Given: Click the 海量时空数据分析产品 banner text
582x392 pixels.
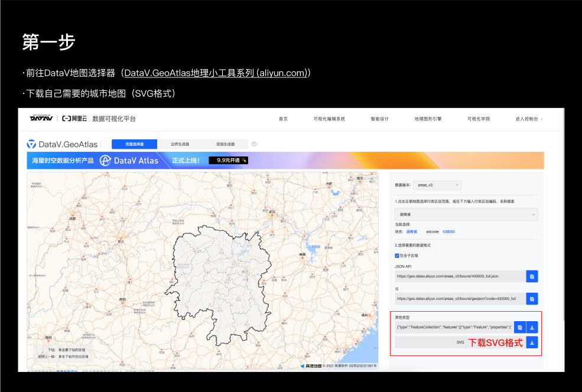Looking at the screenshot, I should (x=63, y=161).
